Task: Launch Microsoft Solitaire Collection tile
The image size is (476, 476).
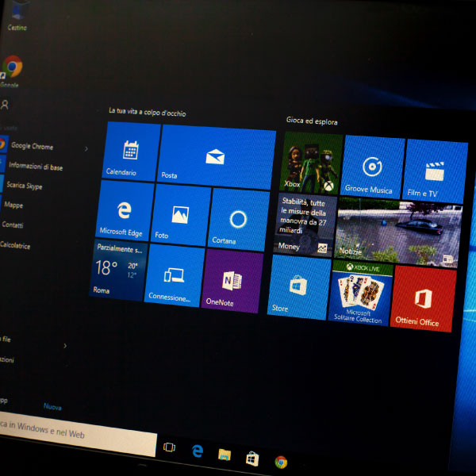Action: (360, 293)
